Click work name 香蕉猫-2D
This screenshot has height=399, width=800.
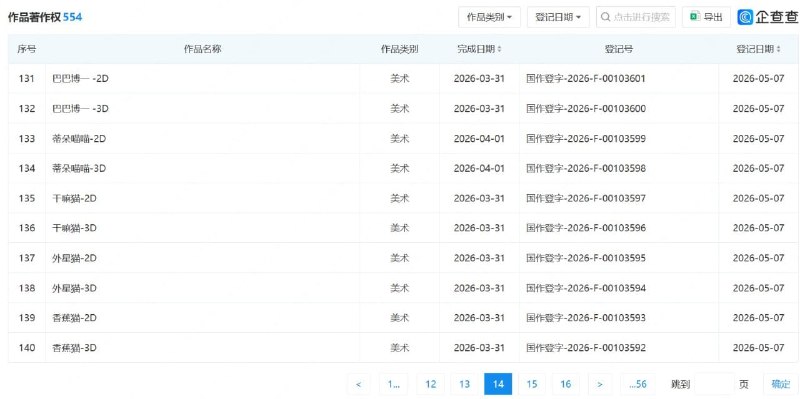pos(74,318)
